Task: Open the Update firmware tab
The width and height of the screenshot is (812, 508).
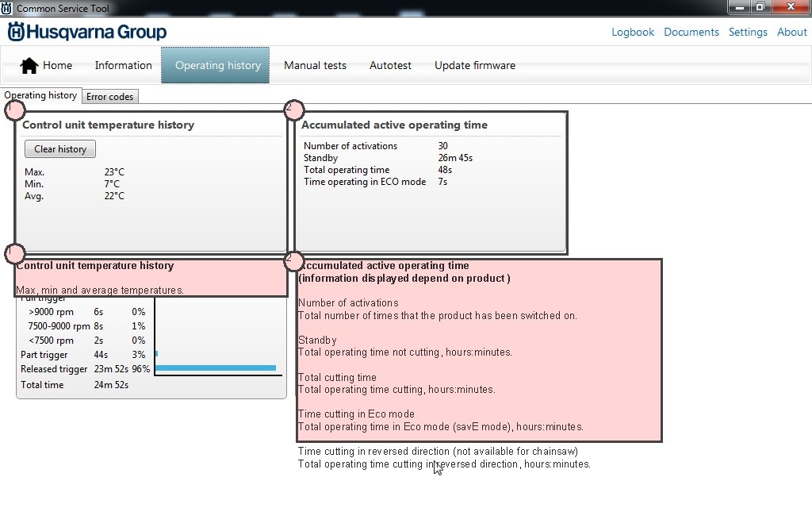Action: [x=475, y=65]
